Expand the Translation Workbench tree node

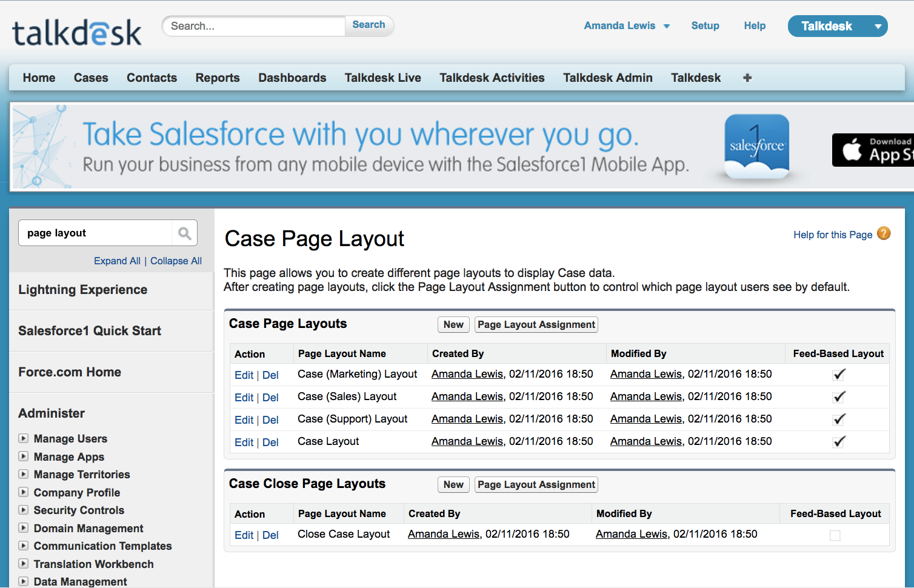[x=24, y=564]
